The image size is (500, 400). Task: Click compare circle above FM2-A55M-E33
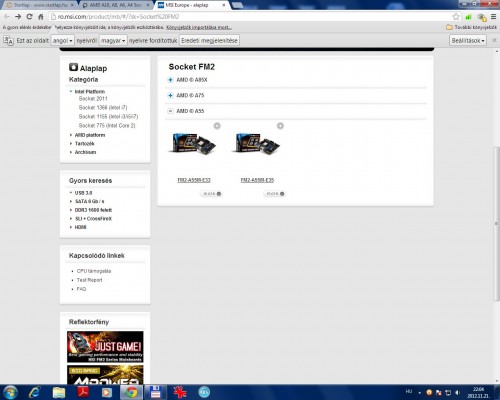point(217,126)
